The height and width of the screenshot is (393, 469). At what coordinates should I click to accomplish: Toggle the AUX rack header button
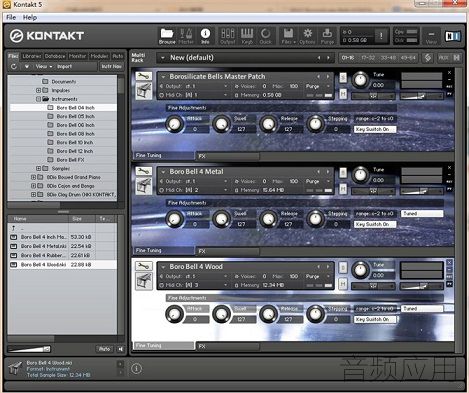443,58
